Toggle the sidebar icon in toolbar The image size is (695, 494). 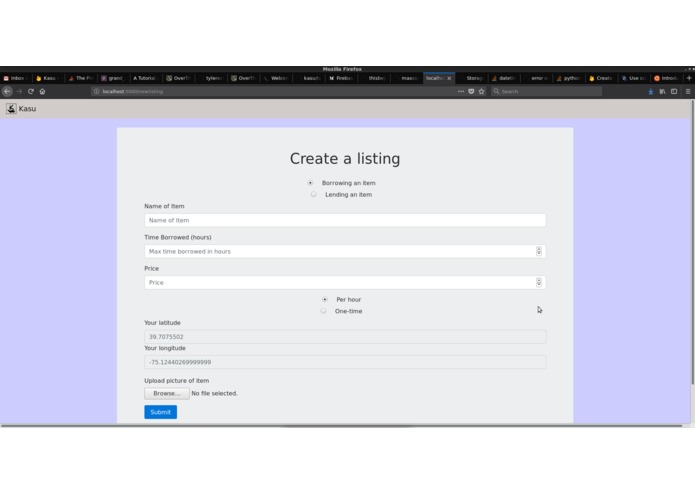tap(674, 91)
